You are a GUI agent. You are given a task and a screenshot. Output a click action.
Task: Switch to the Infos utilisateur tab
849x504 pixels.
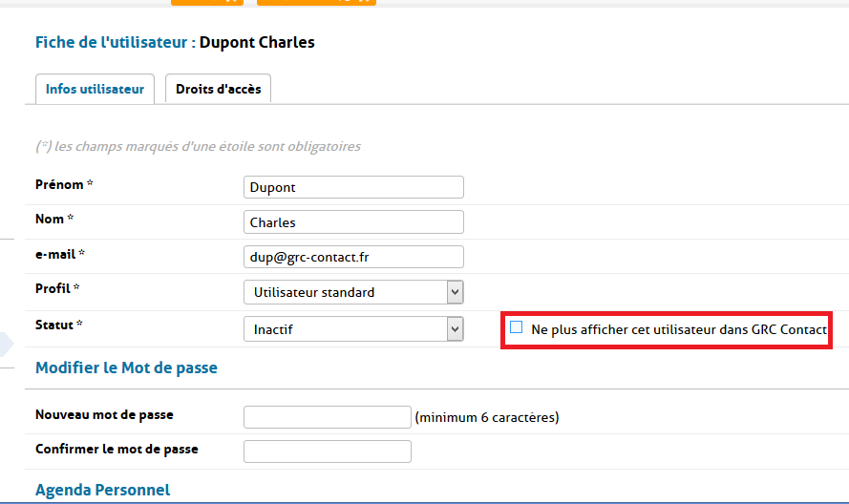[x=95, y=89]
